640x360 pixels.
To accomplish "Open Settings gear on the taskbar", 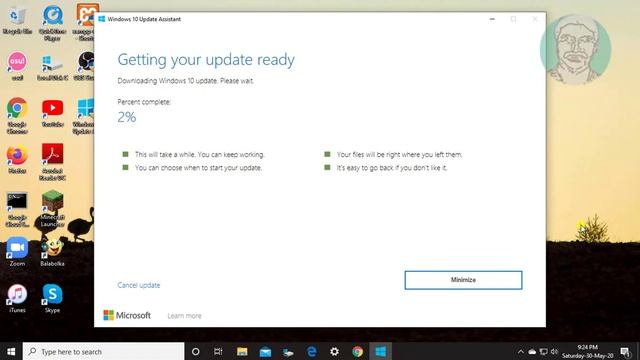I will point(335,351).
